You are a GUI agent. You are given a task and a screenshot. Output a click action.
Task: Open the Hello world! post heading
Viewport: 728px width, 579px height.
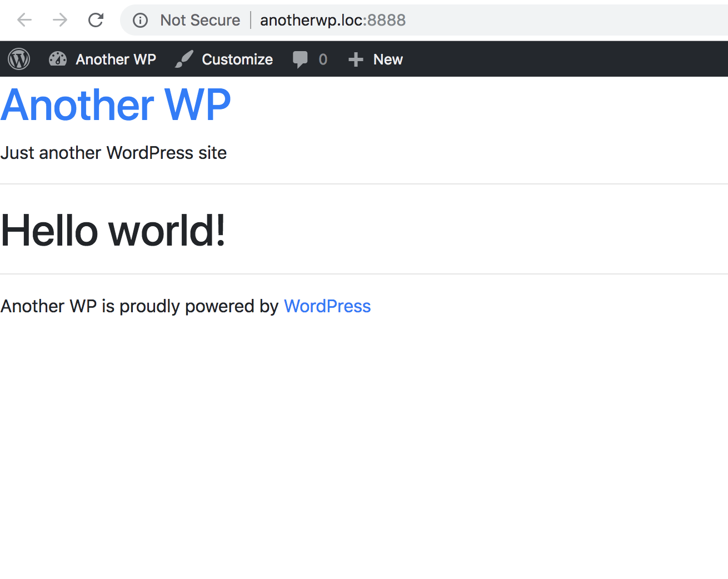113,230
